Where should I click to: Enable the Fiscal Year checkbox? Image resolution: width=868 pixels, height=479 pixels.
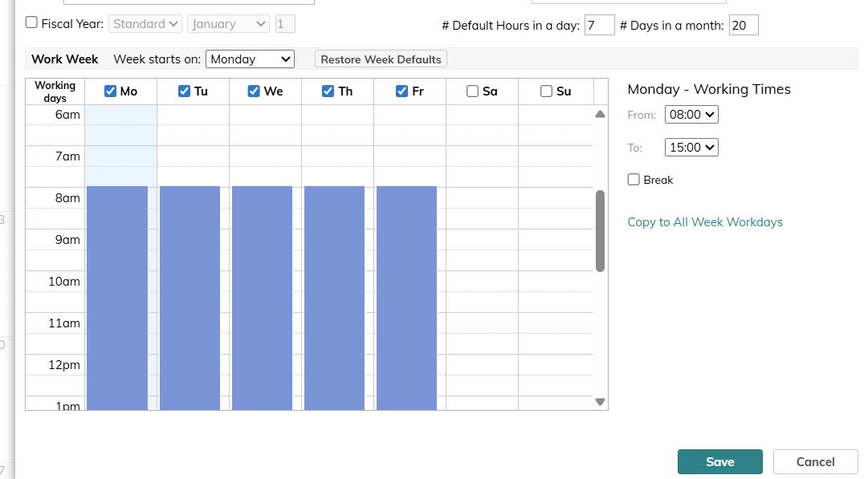point(31,22)
